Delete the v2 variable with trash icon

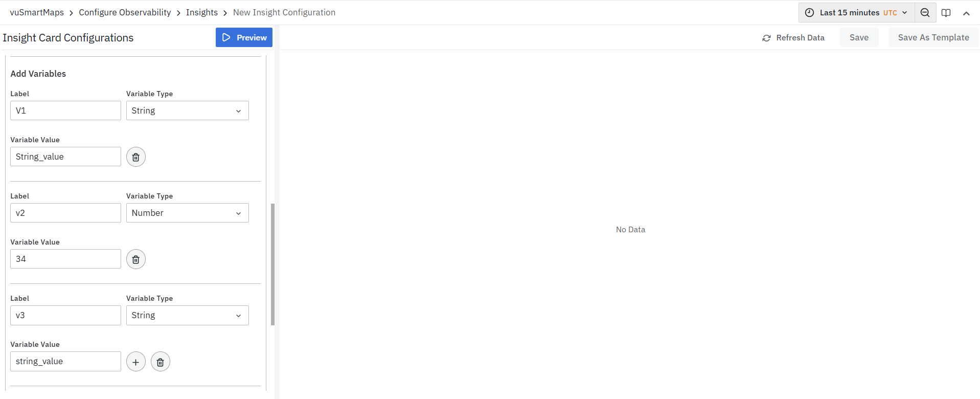[135, 259]
